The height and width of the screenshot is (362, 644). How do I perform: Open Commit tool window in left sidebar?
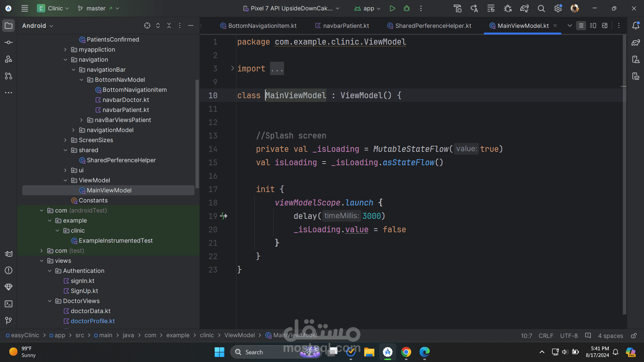pyautogui.click(x=9, y=43)
